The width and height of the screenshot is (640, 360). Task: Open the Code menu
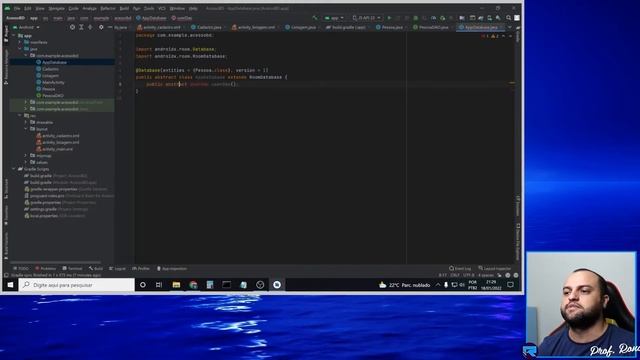click(73, 8)
